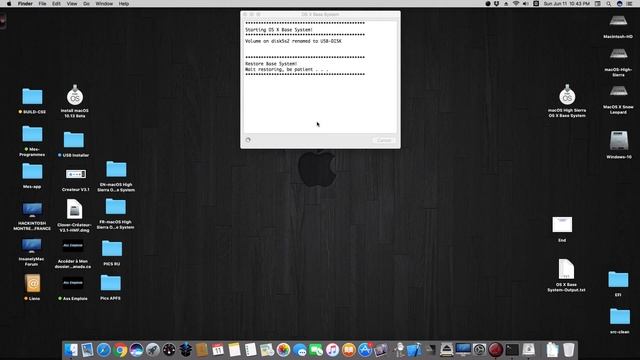Select the Createur V3.1 app icon
This screenshot has width=640, height=360.
pos(76,174)
